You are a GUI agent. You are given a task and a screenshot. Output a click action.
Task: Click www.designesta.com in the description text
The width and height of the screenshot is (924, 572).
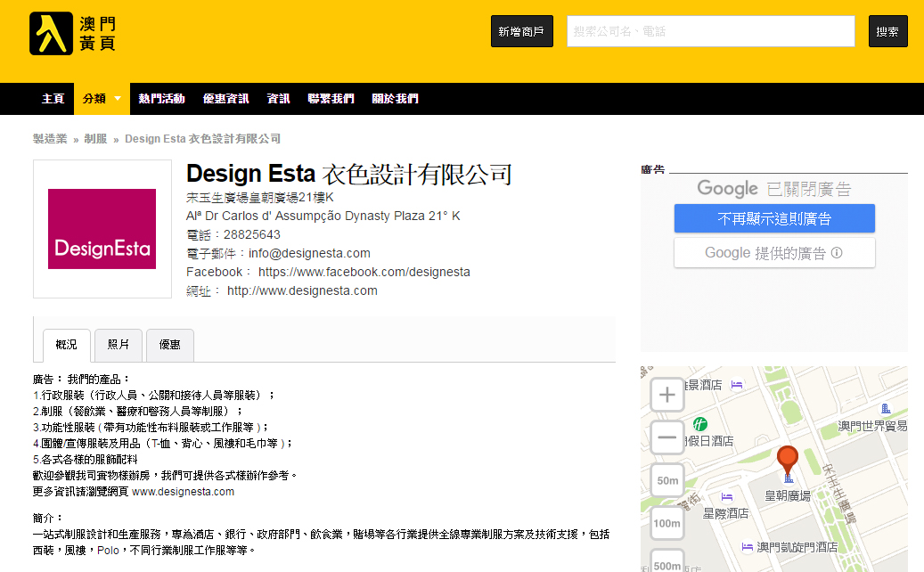coord(183,492)
